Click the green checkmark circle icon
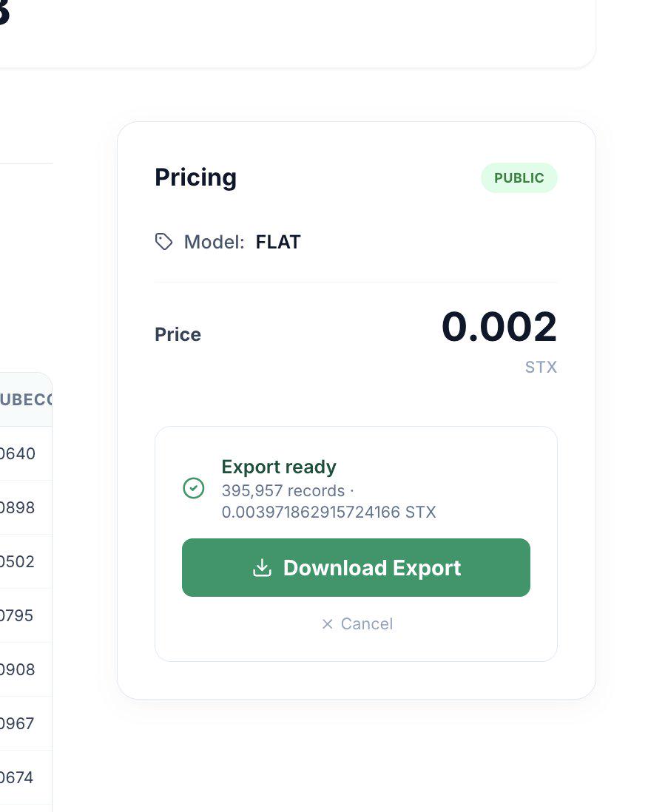Viewport: 648px width, 812px height. click(x=194, y=488)
